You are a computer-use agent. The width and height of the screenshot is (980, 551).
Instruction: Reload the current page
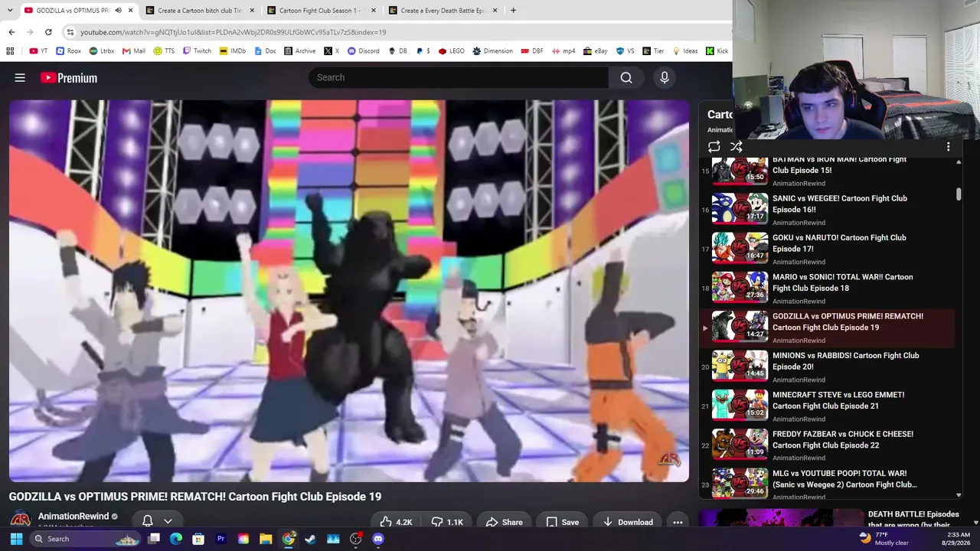(48, 32)
